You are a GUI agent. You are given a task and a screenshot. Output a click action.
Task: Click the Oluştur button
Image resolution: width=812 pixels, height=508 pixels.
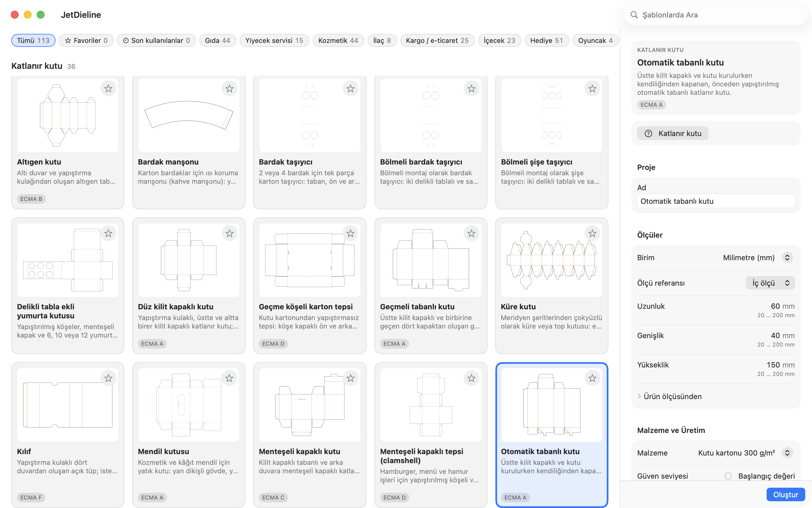point(785,494)
